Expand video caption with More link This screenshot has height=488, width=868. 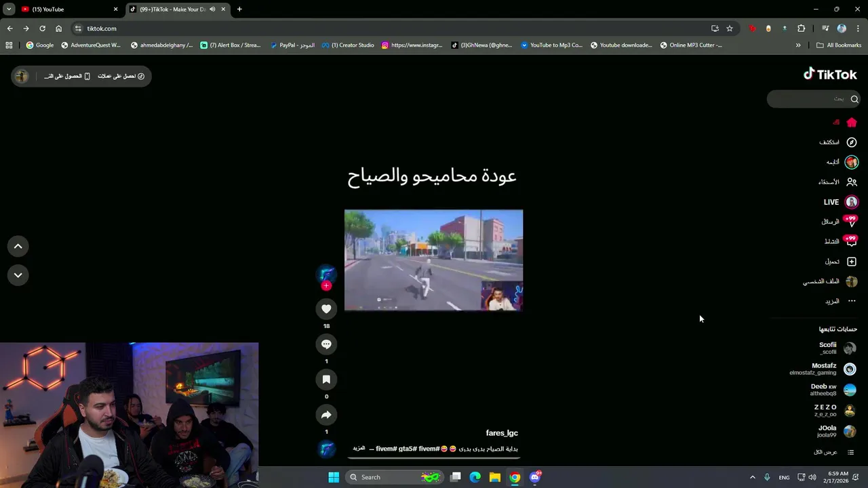[x=359, y=449]
